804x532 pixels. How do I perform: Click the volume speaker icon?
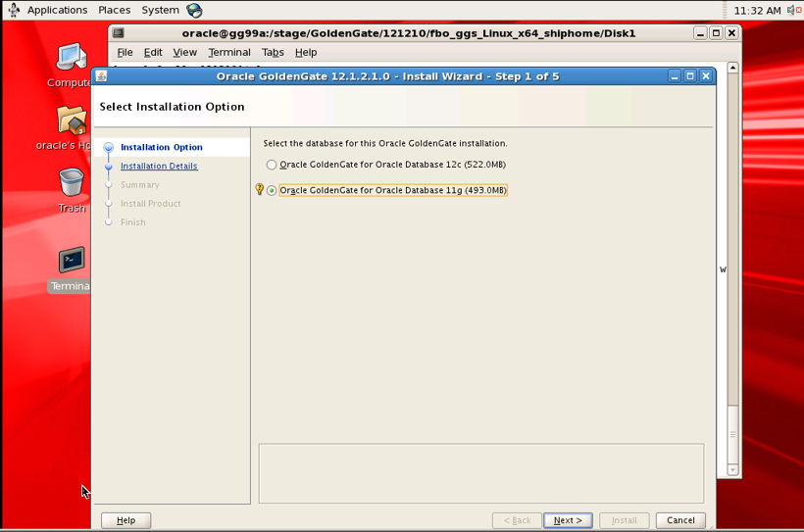(792, 10)
